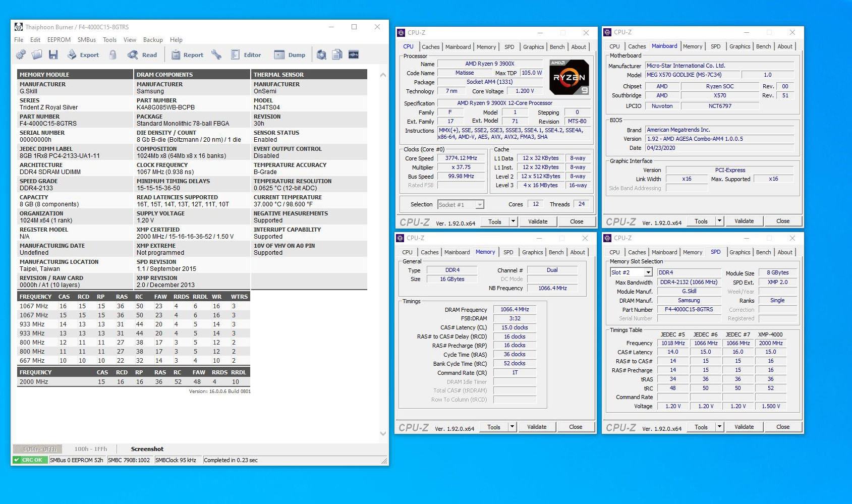852x504 pixels.
Task: Click the Thaiphoon Burner title bar app icon
Action: pos(19,27)
